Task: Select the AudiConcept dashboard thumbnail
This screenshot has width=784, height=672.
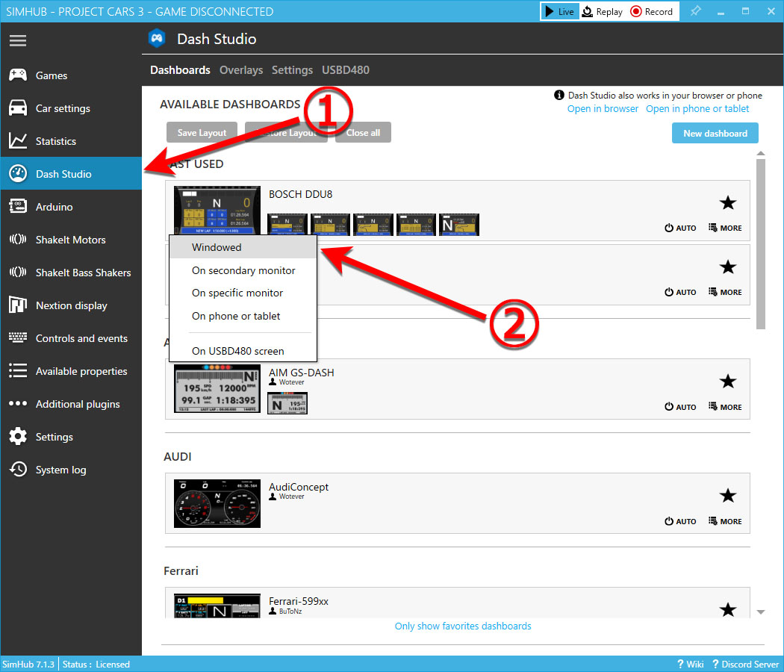Action: coord(217,503)
